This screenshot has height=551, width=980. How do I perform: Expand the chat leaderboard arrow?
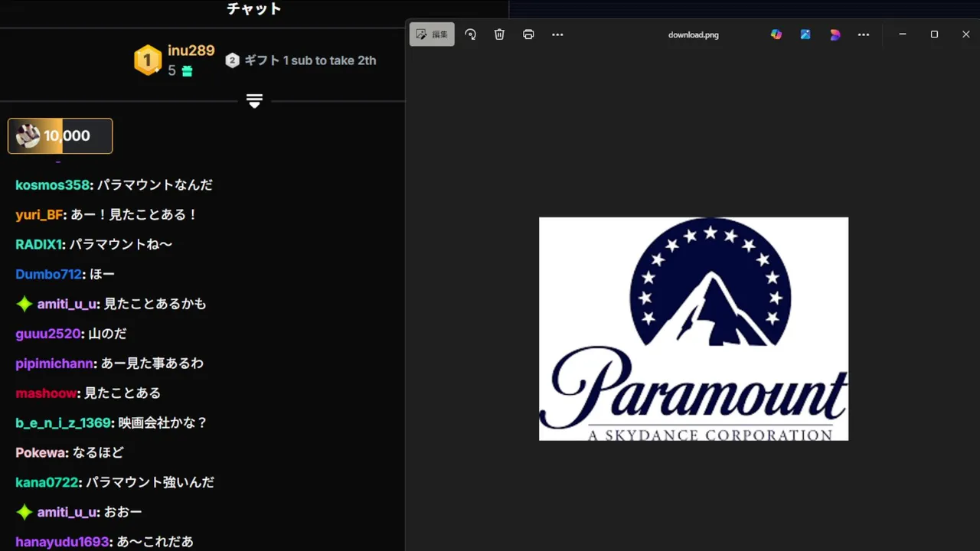click(x=255, y=101)
